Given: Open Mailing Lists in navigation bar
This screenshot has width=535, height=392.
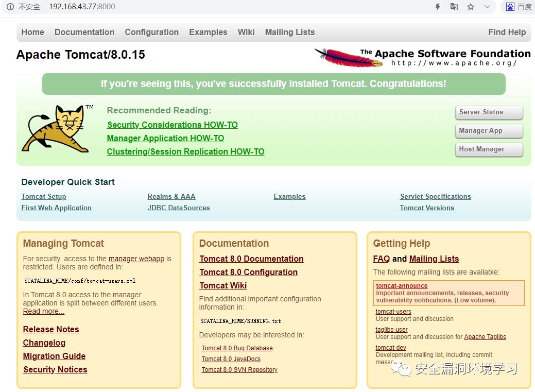Looking at the screenshot, I should [290, 32].
